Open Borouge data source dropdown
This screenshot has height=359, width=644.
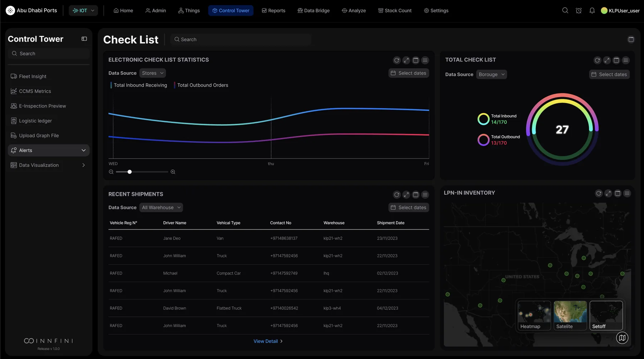[492, 74]
